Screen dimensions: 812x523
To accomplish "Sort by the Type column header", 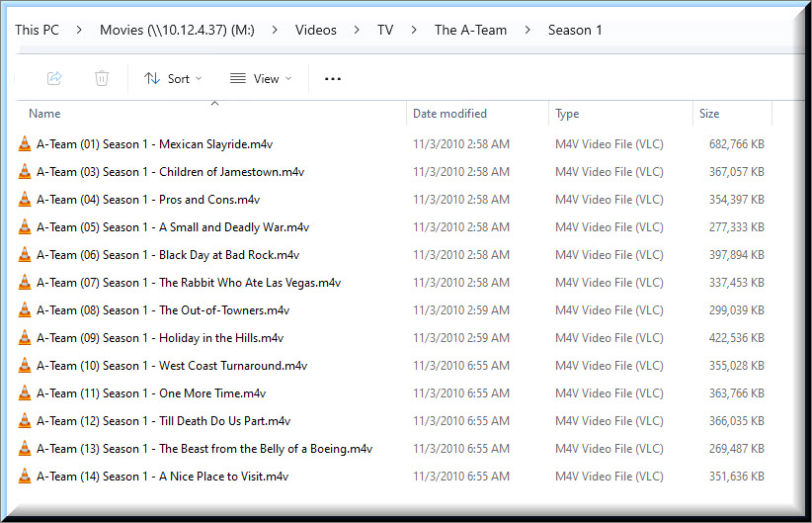I will point(567,114).
